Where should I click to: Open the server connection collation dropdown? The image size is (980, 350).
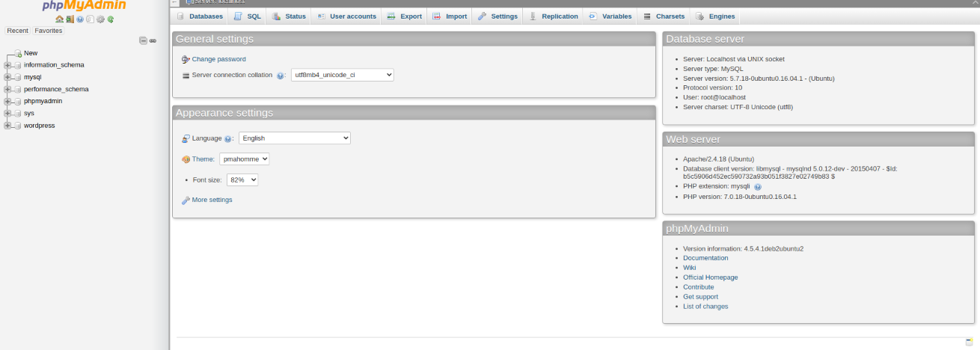pos(343,75)
